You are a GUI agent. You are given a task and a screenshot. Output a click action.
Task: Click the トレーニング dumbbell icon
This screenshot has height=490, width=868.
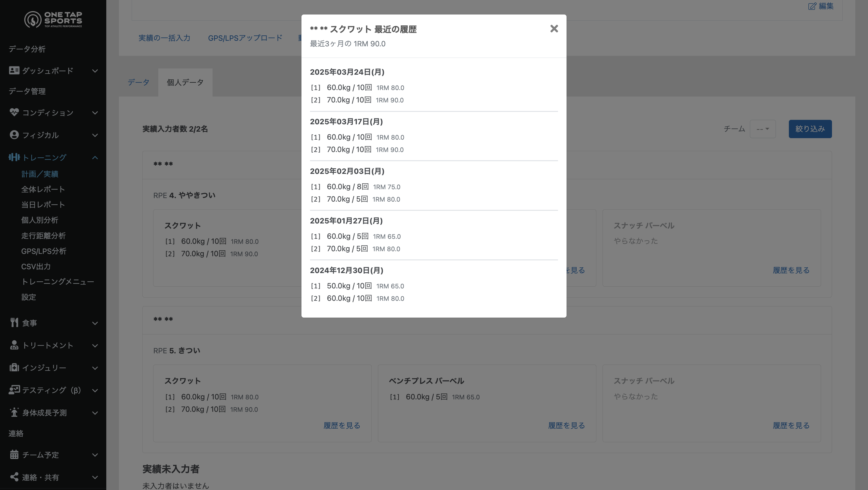tap(14, 157)
